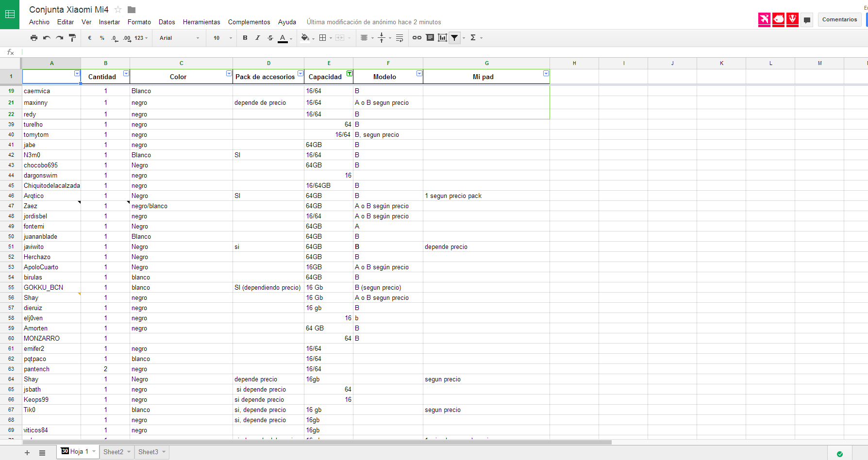Image resolution: width=868 pixels, height=460 pixels.
Task: Open the Modelo column filter dropdown
Action: 419,73
